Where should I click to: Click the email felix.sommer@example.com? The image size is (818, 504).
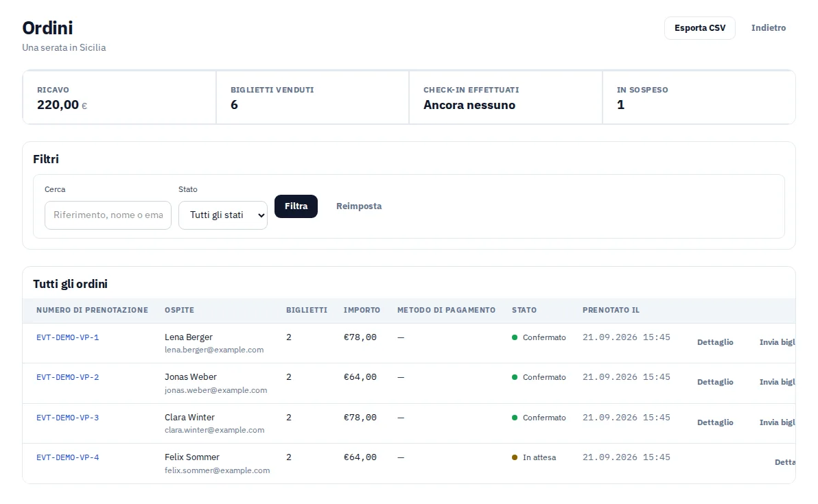tap(217, 470)
